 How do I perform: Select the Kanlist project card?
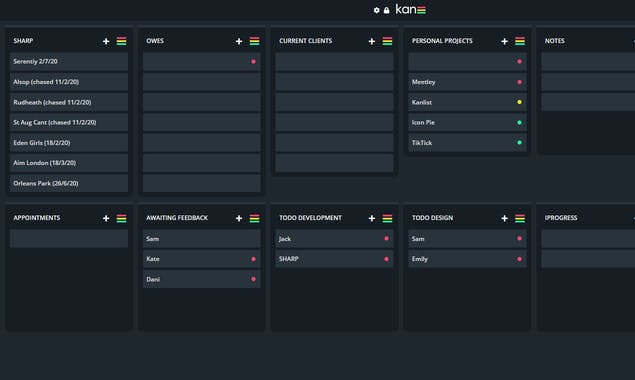(467, 102)
